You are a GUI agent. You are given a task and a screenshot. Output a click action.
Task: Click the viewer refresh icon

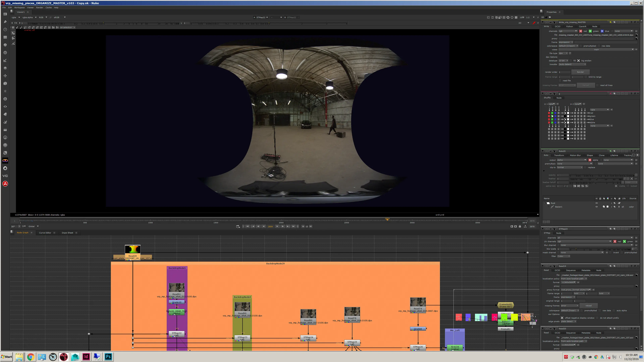[508, 17]
